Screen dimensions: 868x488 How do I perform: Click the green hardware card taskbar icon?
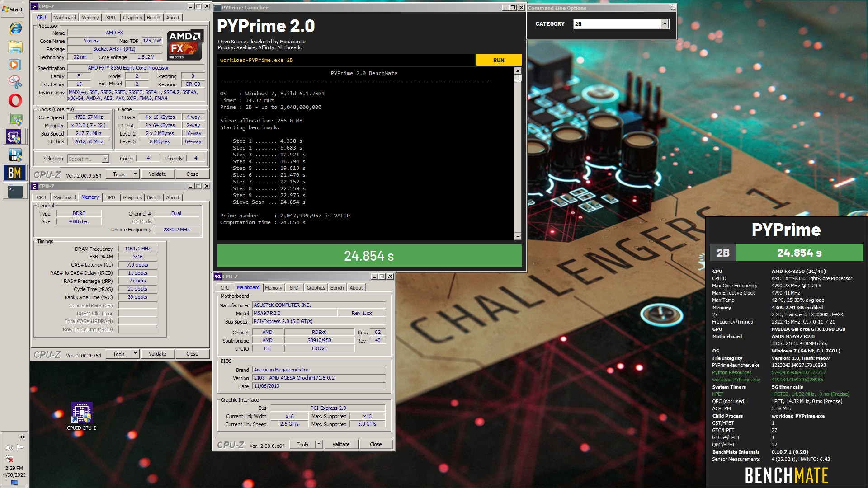click(x=15, y=119)
